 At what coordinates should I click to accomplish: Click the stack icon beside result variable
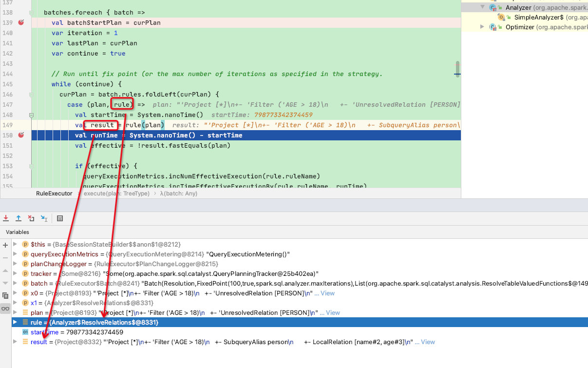[25, 342]
